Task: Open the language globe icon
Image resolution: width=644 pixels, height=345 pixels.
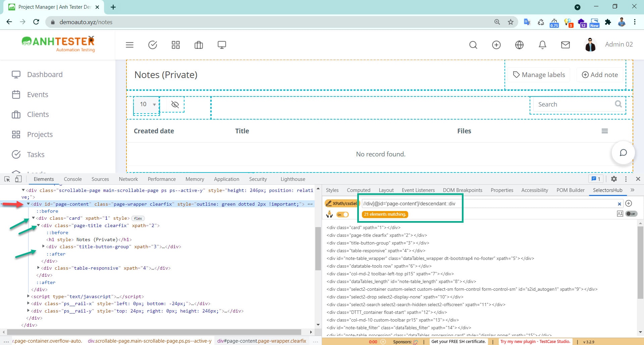Action: coord(519,45)
